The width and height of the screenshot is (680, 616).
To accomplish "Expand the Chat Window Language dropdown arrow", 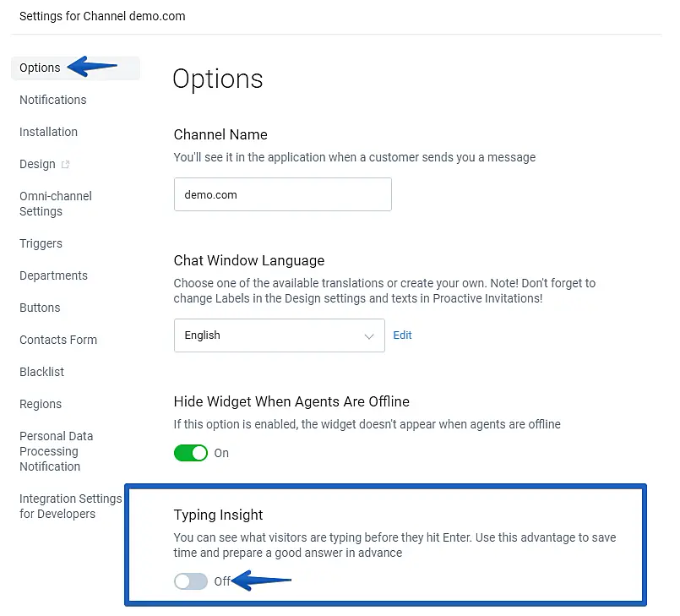I will click(x=368, y=336).
